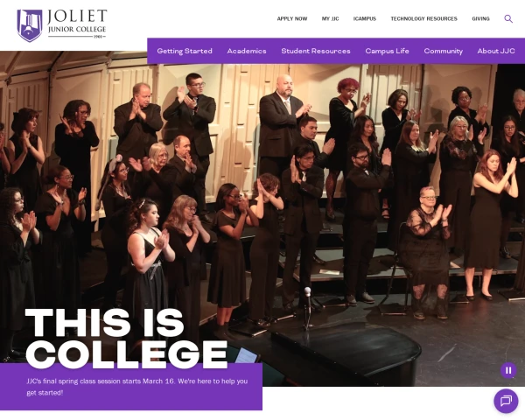Image resolution: width=525 pixels, height=420 pixels.
Task: Click the Joliet Junior College logo
Action: (62, 25)
